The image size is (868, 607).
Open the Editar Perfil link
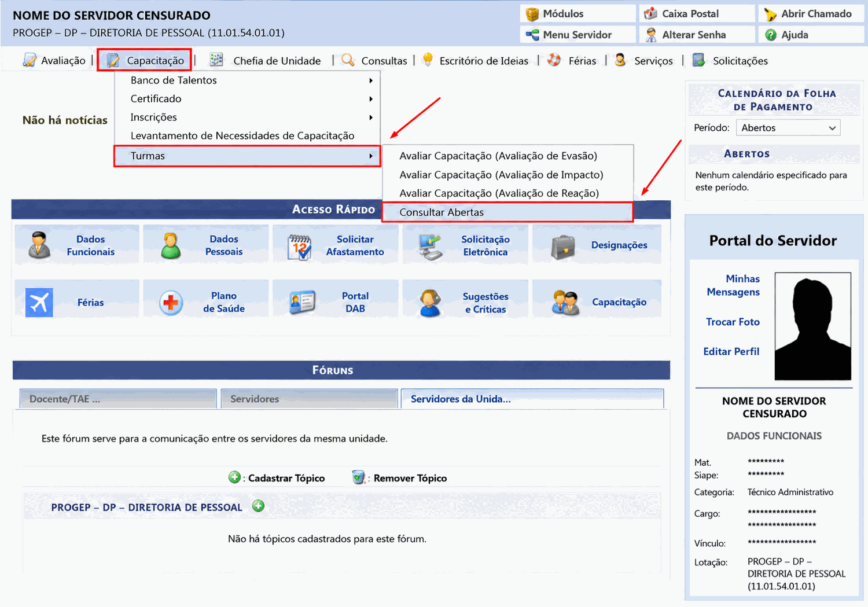(x=731, y=351)
